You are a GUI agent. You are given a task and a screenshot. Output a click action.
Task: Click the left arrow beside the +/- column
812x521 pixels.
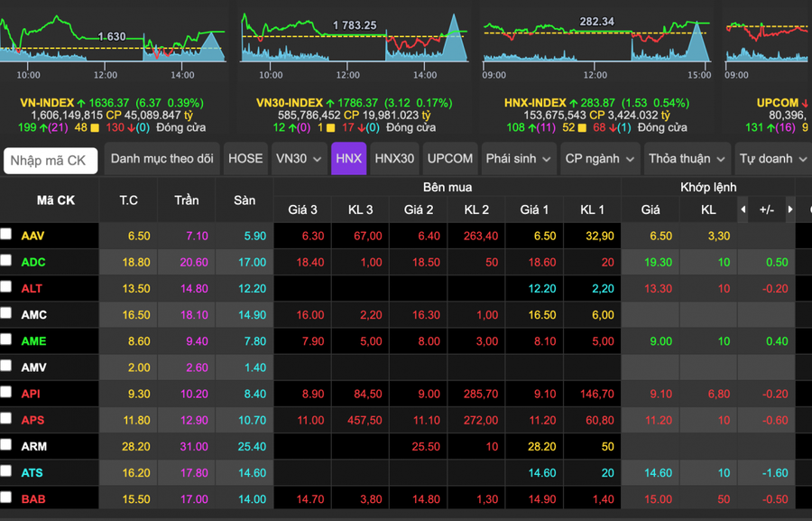tap(743, 209)
